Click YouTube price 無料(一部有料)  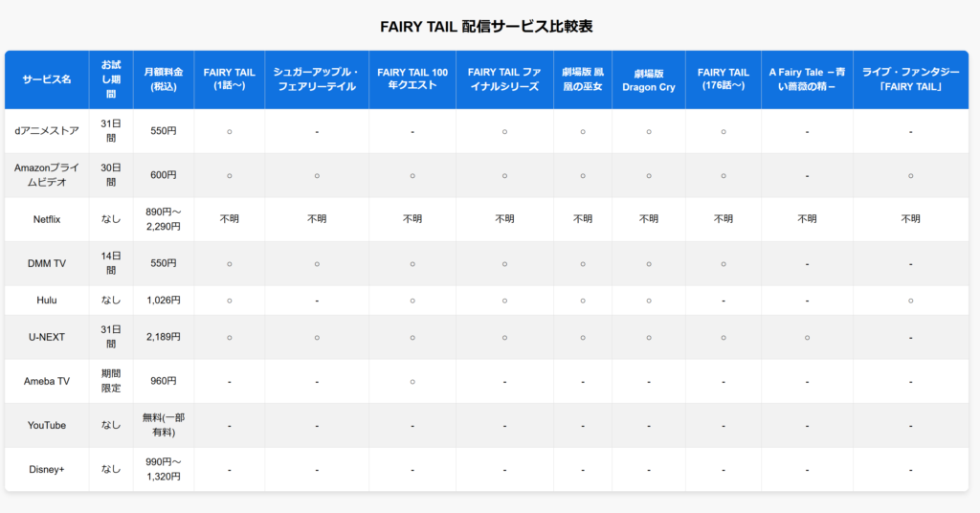pos(163,425)
